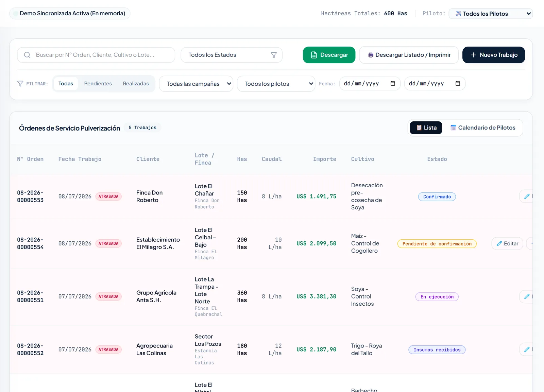Screen dimensions: 544x392
Task: Click the Demo Sincronizada Activa status pill
Action: click(x=70, y=14)
